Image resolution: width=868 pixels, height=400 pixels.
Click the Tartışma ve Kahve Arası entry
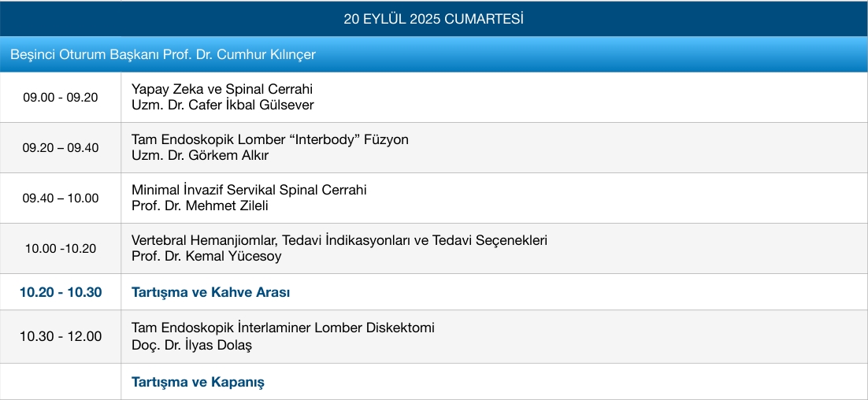point(210,292)
